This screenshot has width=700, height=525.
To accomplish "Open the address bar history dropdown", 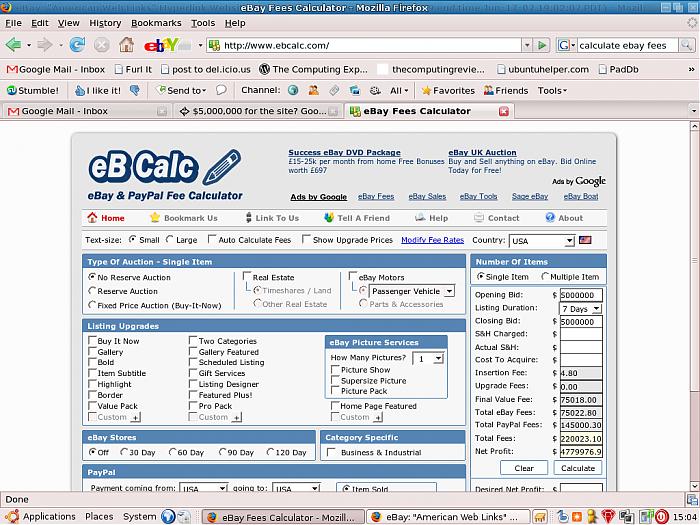I will [x=527, y=45].
